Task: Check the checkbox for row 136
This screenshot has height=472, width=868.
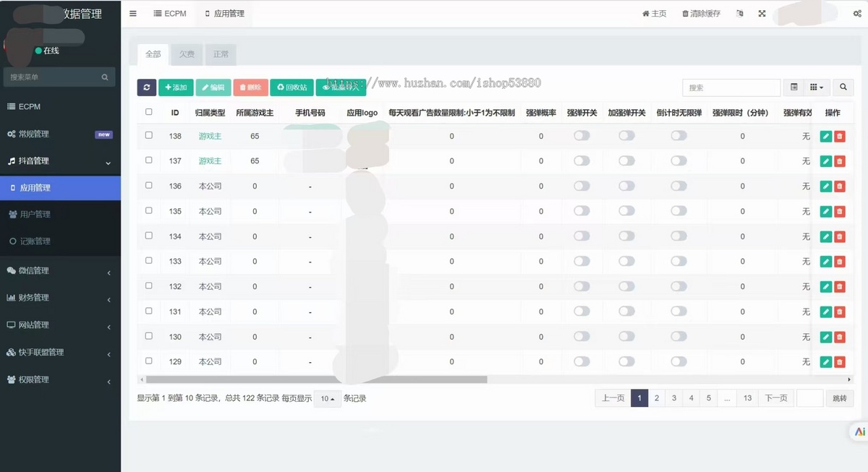Action: (149, 185)
